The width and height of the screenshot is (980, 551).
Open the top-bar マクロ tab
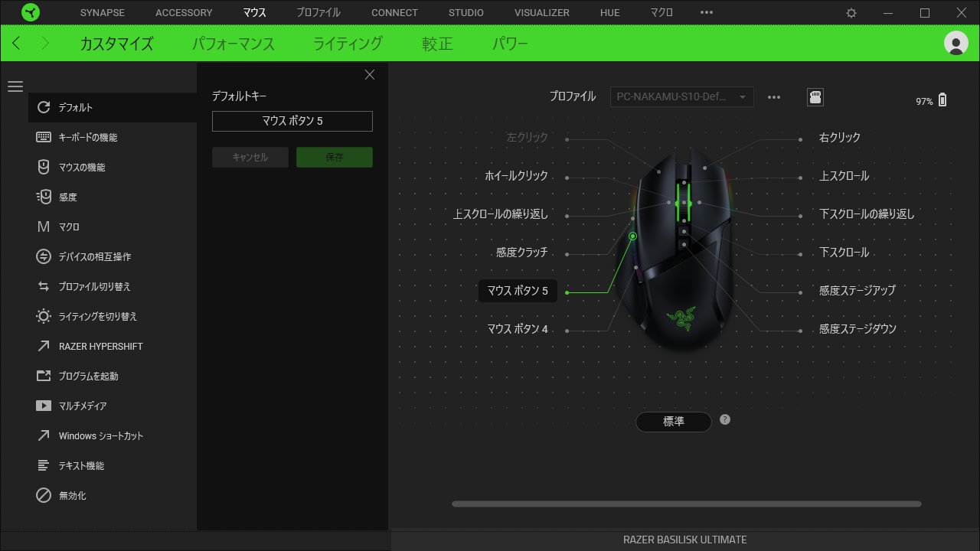coord(661,12)
